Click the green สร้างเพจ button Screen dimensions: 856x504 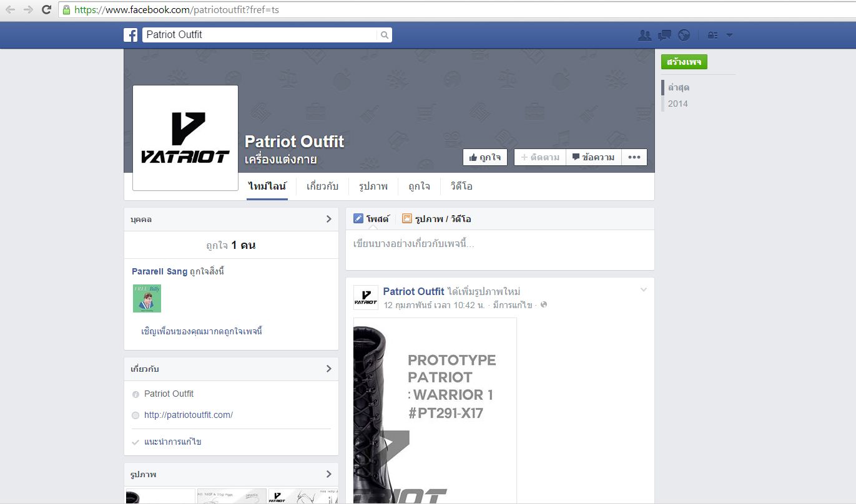point(684,62)
